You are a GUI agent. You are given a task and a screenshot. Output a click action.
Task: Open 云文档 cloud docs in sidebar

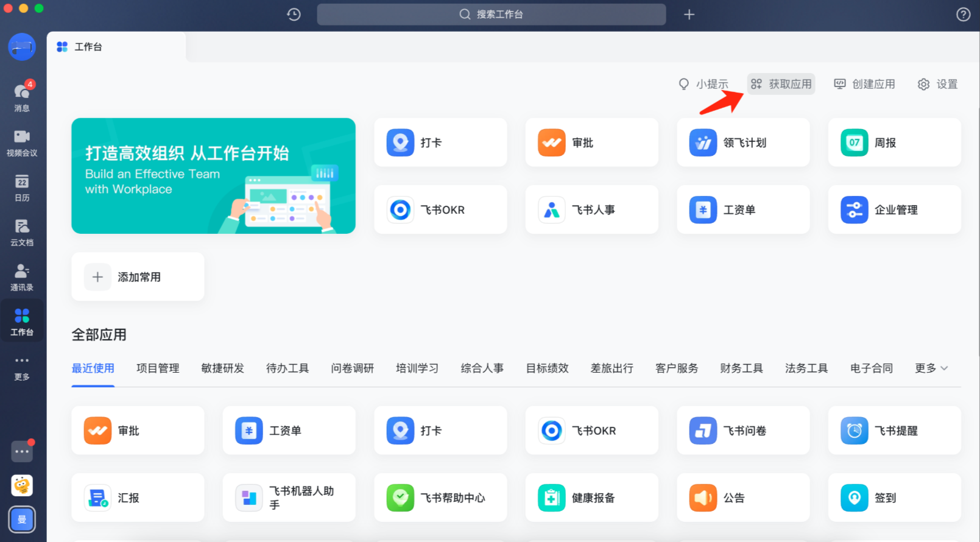coord(22,233)
